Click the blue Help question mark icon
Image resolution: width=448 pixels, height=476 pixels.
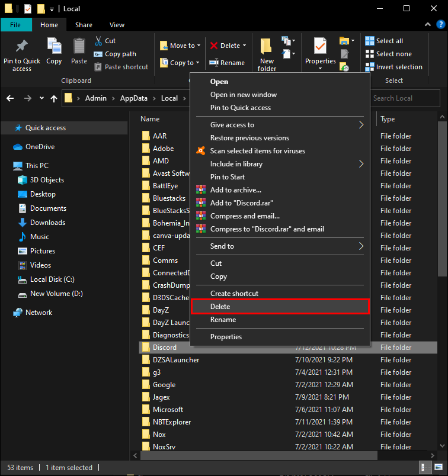(x=440, y=24)
